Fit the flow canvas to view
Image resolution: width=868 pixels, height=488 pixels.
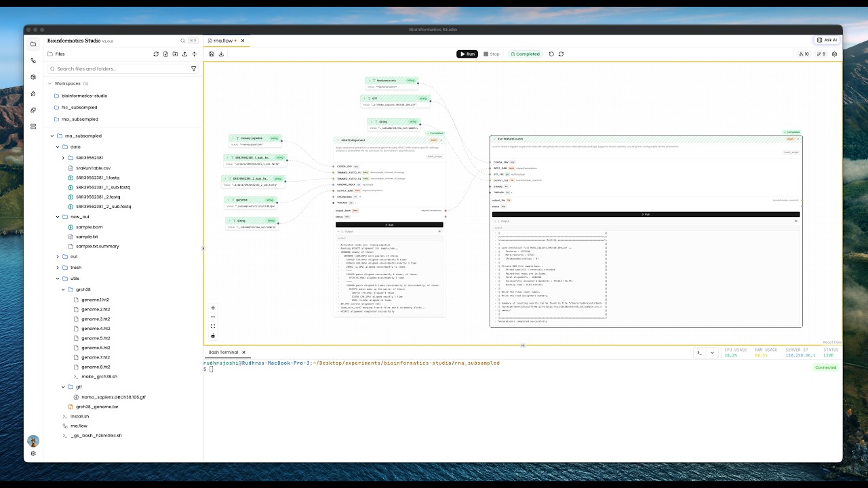213,326
